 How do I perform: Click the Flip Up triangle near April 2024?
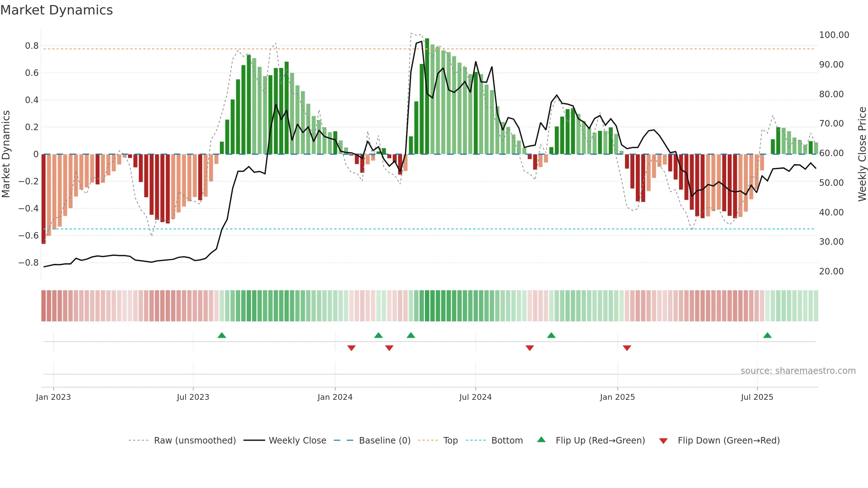point(411,335)
